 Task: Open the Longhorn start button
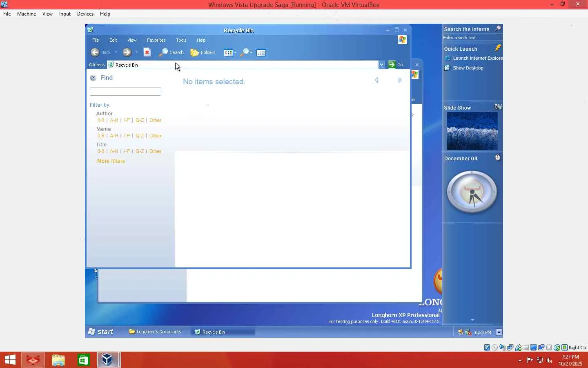(x=100, y=332)
